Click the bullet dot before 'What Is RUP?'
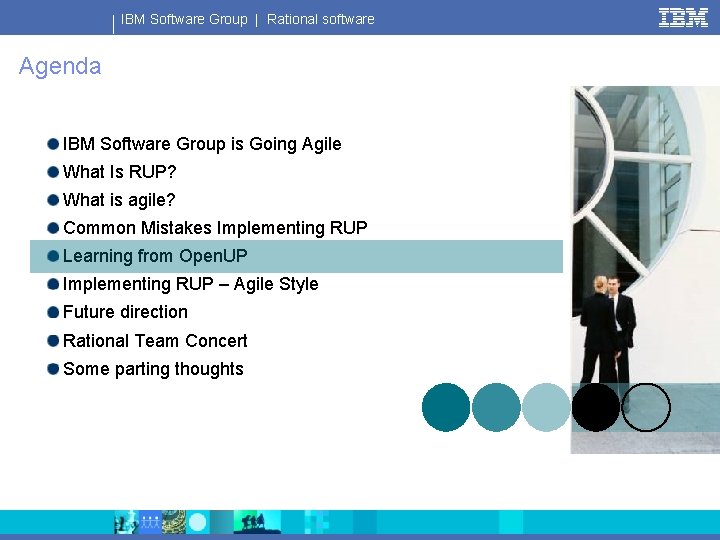Image resolution: width=720 pixels, height=540 pixels. [x=53, y=172]
